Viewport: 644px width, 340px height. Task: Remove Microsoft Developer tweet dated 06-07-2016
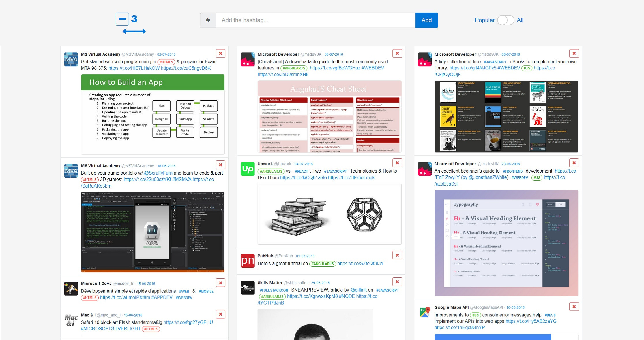[x=397, y=53]
